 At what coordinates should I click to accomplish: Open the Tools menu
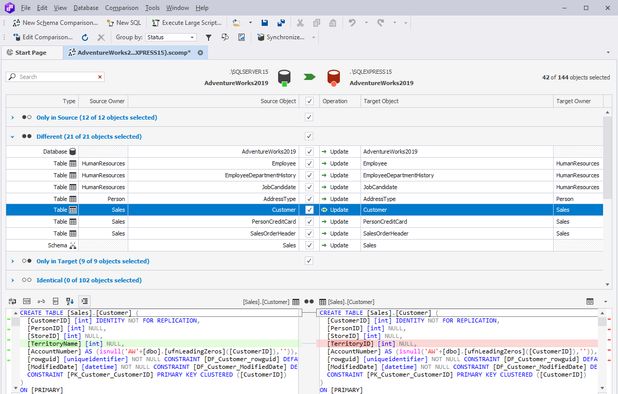(152, 8)
